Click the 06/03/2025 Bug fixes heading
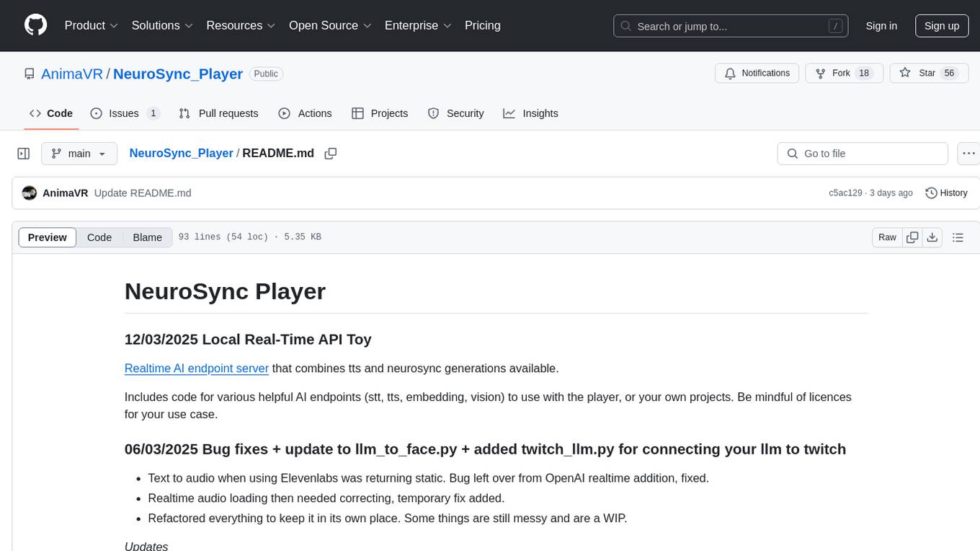Image resolution: width=980 pixels, height=551 pixels. (485, 449)
